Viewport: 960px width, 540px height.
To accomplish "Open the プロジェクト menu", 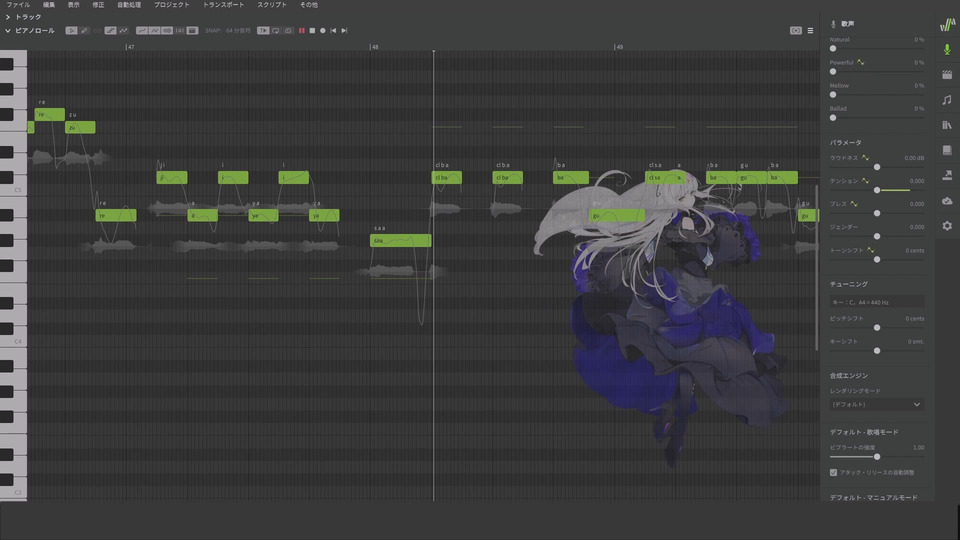I will (171, 5).
